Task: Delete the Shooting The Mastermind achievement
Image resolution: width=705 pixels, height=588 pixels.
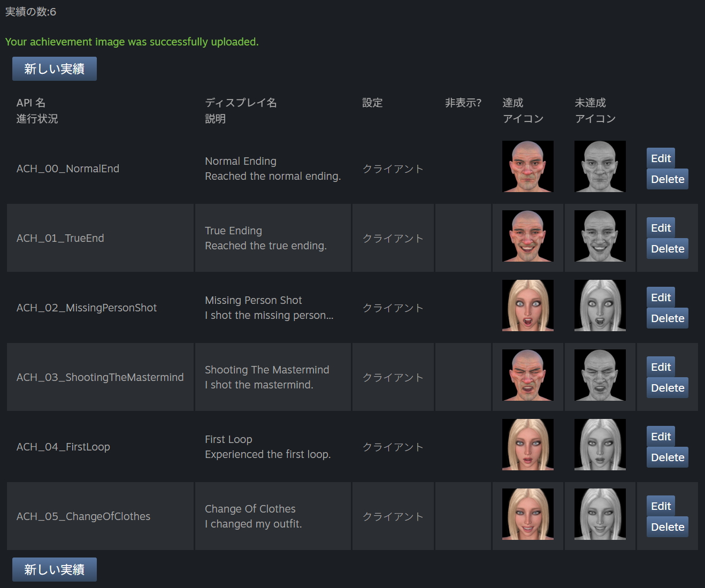Action: [x=667, y=388]
